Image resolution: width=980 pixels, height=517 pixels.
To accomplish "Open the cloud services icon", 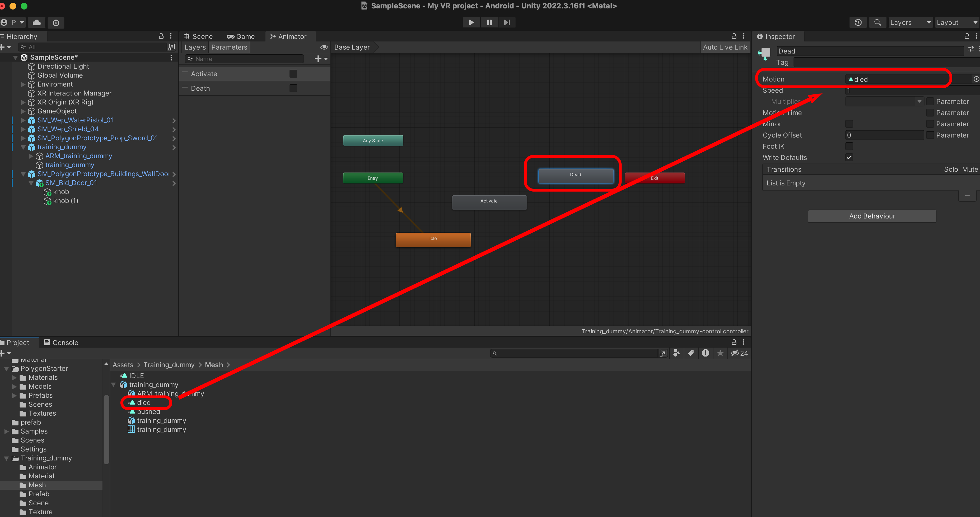I will point(36,22).
